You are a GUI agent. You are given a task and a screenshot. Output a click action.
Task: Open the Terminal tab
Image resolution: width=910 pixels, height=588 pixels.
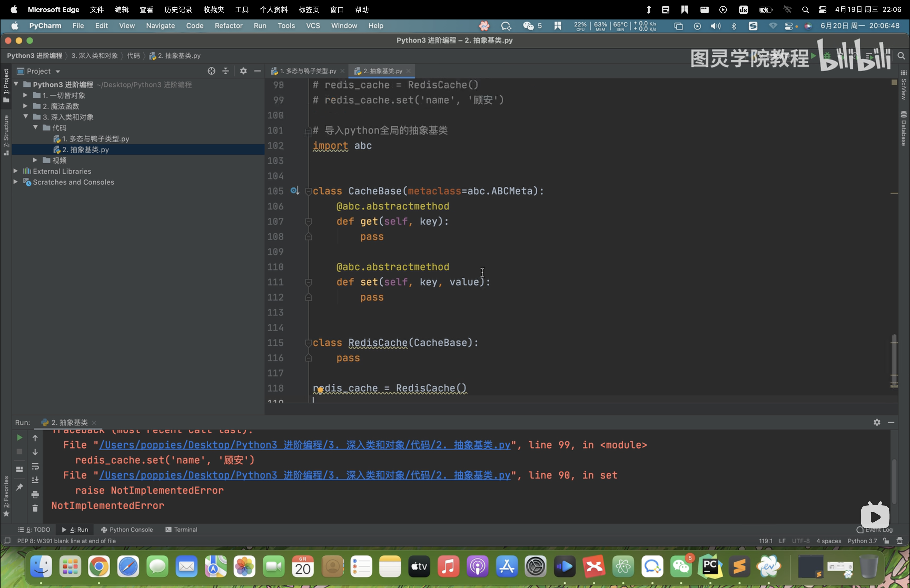tap(181, 530)
